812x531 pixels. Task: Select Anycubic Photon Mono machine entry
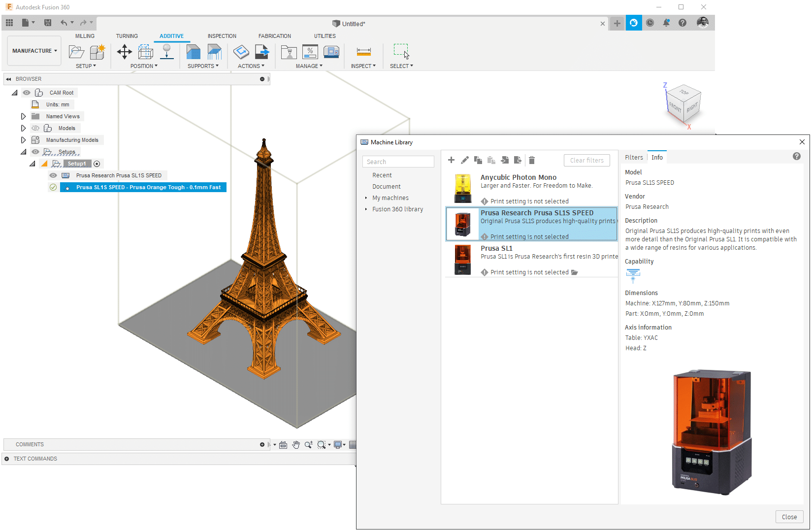pos(532,189)
